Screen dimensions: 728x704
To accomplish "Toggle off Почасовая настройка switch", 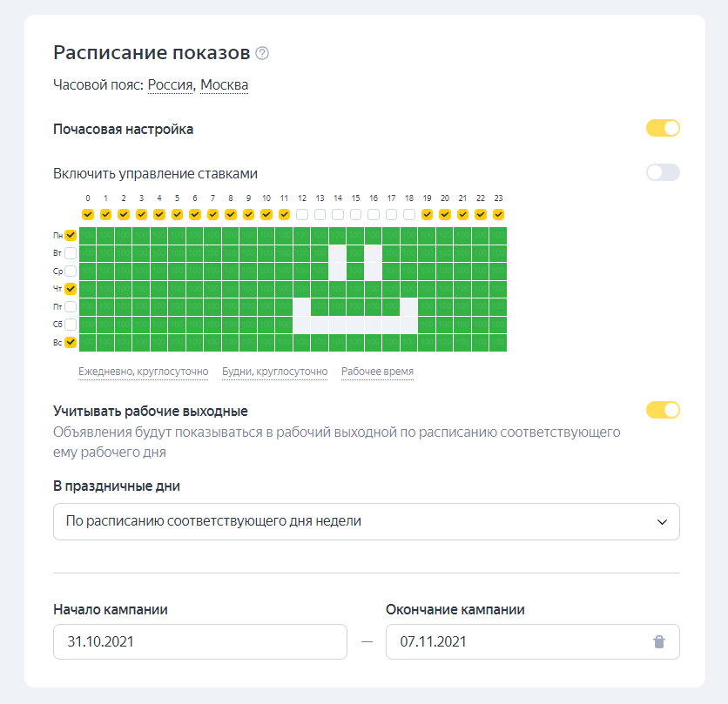I will click(x=662, y=129).
